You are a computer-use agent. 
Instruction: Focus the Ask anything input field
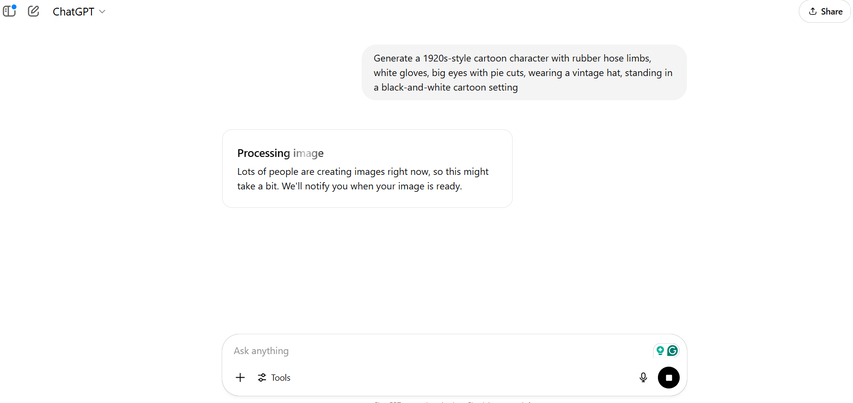(x=430, y=351)
